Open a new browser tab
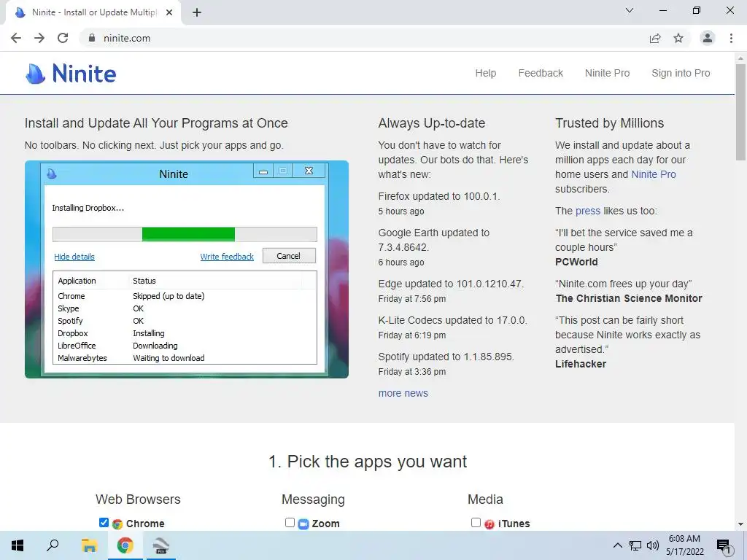 click(197, 12)
